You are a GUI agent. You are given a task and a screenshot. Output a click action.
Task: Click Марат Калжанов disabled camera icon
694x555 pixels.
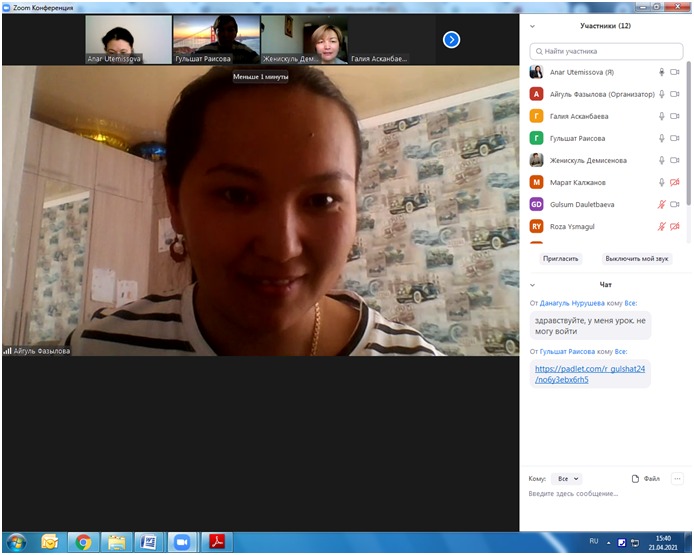[x=674, y=182]
